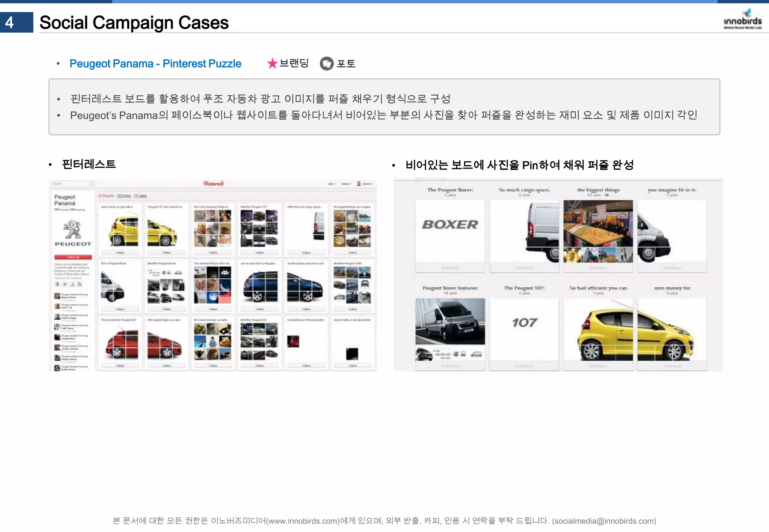Open the 'Meet the Peugeot 107' car collage thumbnail
This screenshot has height=532, width=769.
(259, 228)
